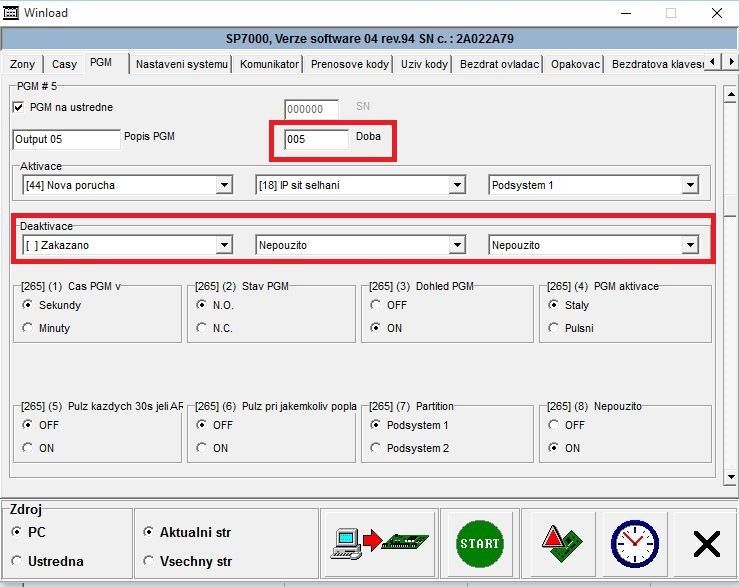
Task: Expand the Zakazano deactivation dropdown
Action: click(x=223, y=245)
